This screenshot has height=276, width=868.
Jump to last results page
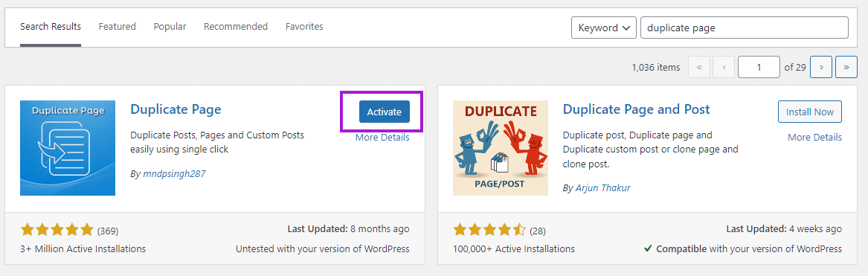[846, 67]
